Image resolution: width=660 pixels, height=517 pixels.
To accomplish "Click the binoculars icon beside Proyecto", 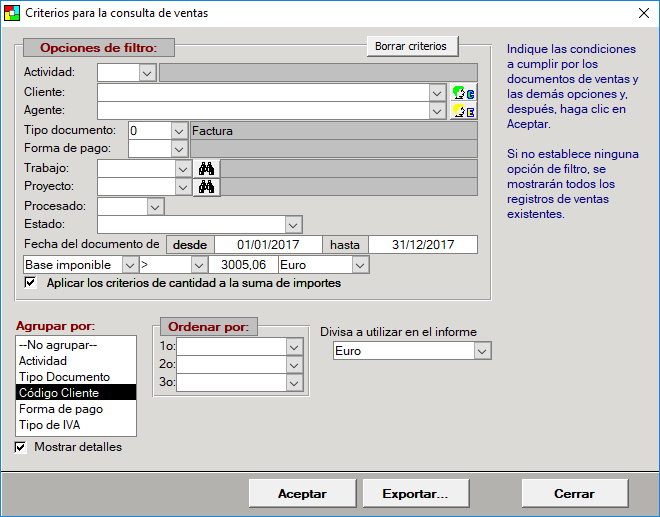I will [206, 187].
